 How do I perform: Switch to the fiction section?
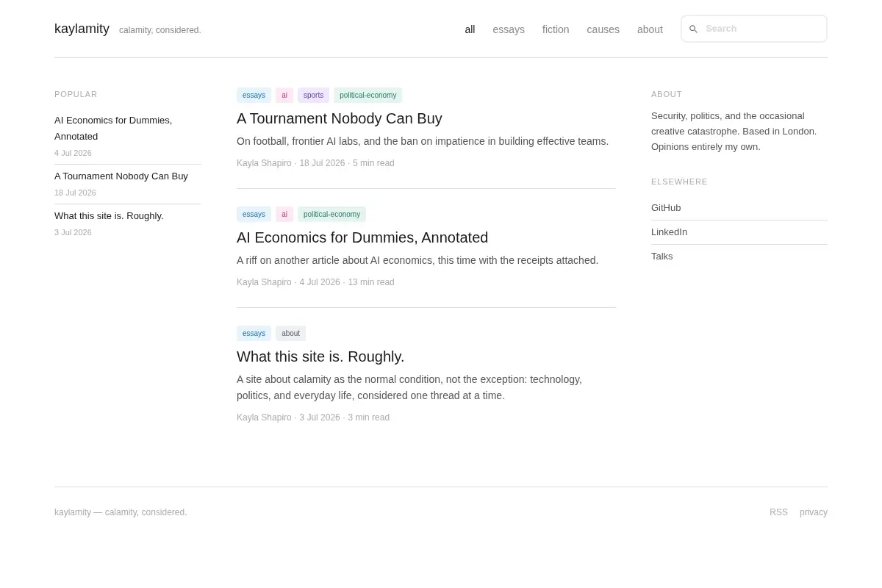tap(556, 29)
